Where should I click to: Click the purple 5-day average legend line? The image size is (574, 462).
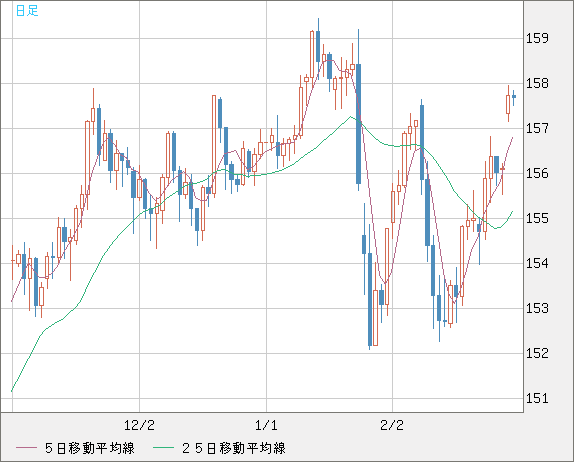pyautogui.click(x=26, y=448)
